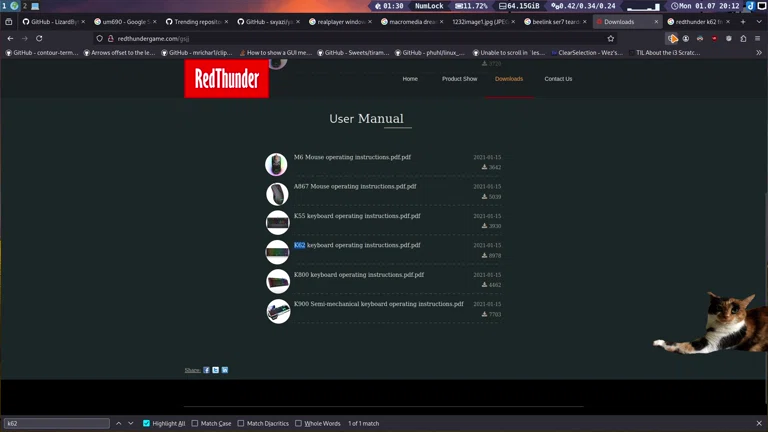Image resolution: width=768 pixels, height=432 pixels.
Task: Enable Match Case option
Action: [195, 423]
